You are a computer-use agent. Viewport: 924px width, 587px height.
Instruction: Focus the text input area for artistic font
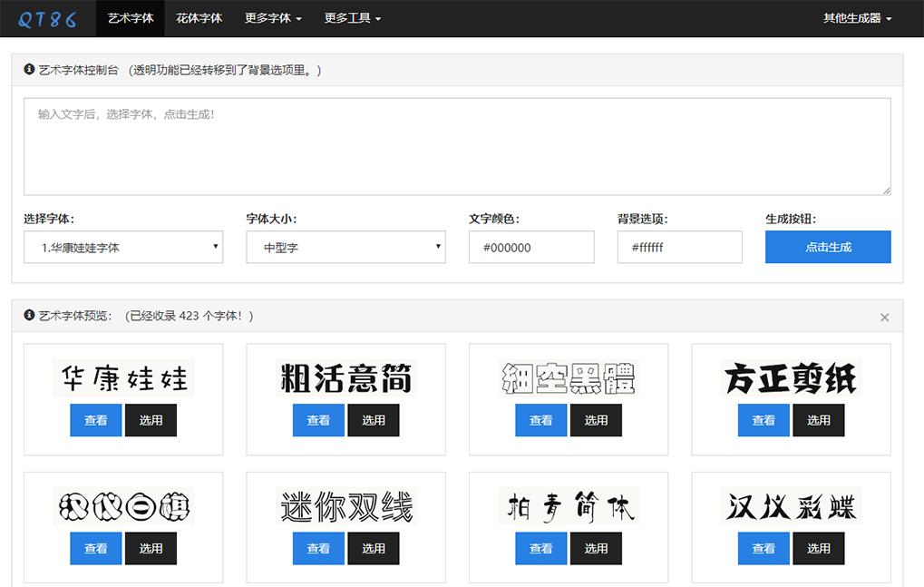click(x=457, y=147)
